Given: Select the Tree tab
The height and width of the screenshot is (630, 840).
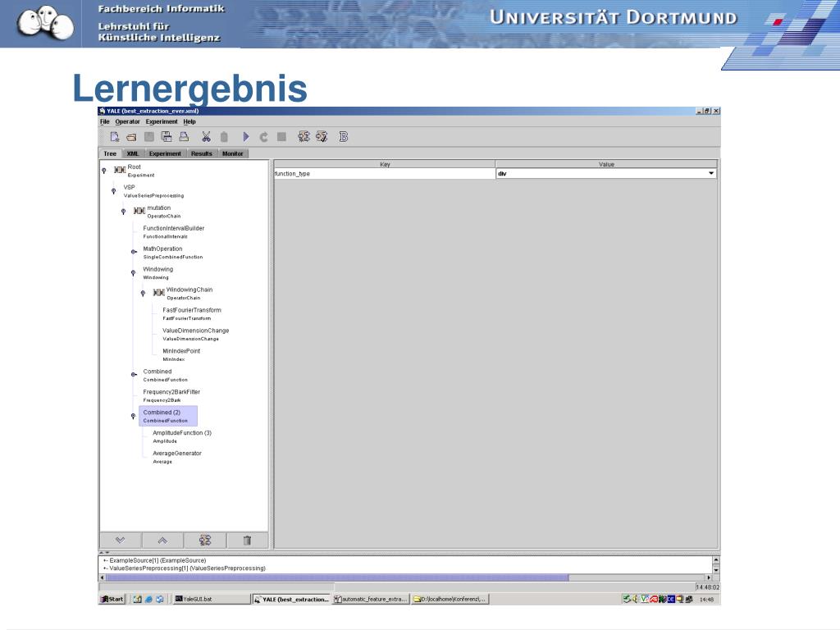Looking at the screenshot, I should point(110,153).
